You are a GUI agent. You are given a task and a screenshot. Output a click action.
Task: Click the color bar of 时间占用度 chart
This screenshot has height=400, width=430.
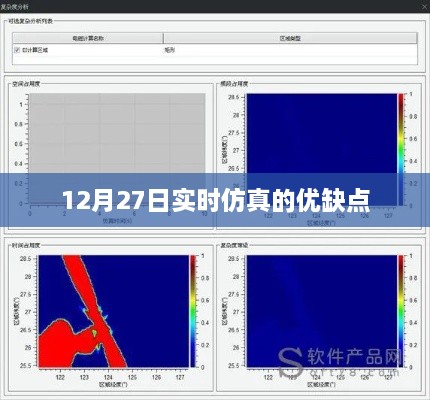(x=193, y=311)
